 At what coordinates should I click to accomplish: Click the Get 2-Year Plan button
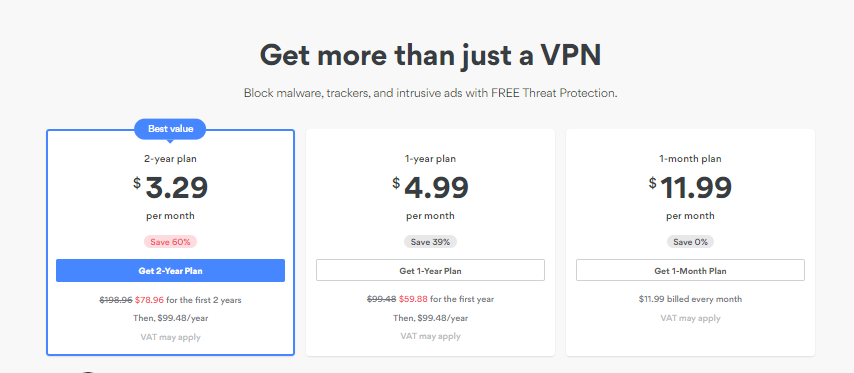click(x=170, y=271)
